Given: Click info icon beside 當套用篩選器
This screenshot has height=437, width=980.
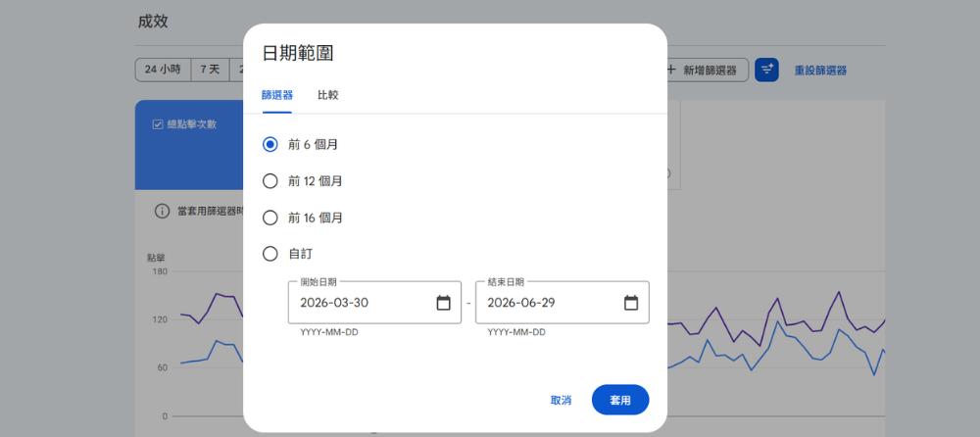Looking at the screenshot, I should pyautogui.click(x=162, y=212).
